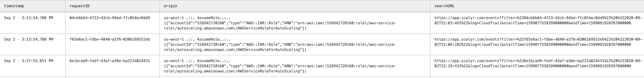Click the origin column header
The height and width of the screenshot is (78, 644).
pyautogui.click(x=170, y=6)
